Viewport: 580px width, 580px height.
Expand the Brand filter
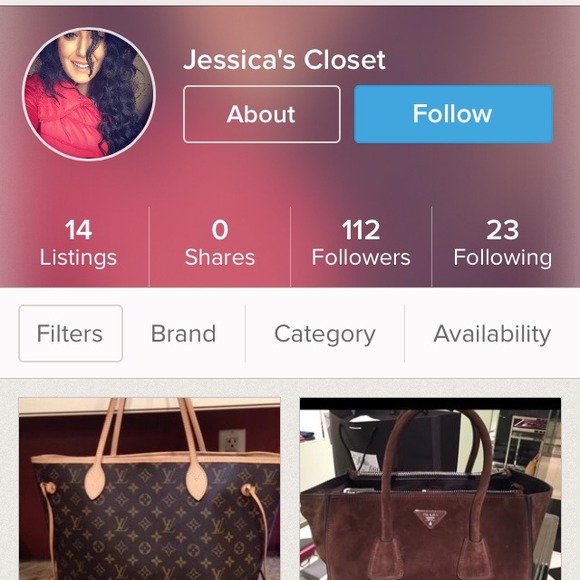coord(183,334)
